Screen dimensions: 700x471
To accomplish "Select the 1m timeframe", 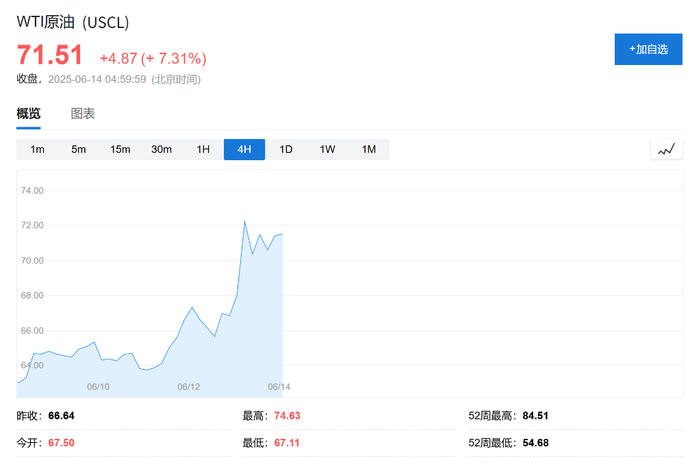I will point(38,150).
